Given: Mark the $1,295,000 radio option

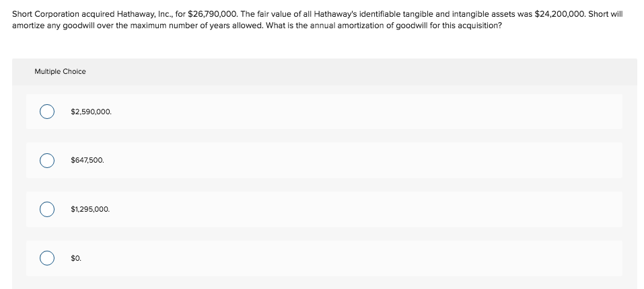Looking at the screenshot, I should pyautogui.click(x=47, y=209).
